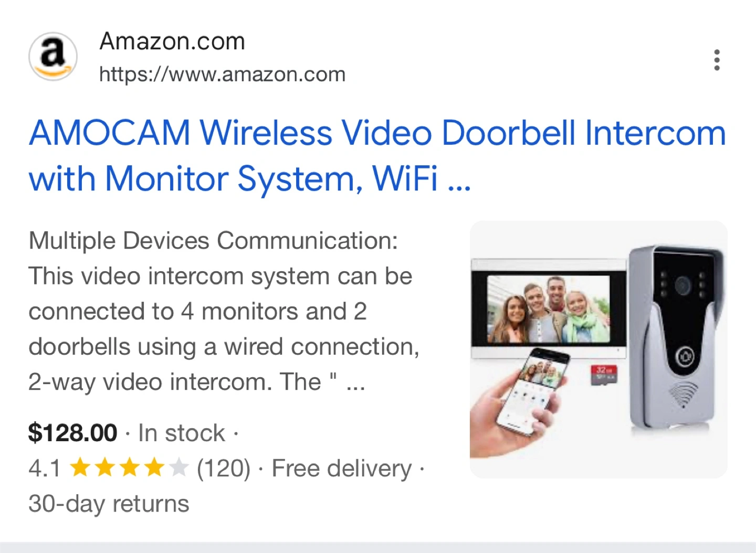
Task: Click the Amazon logo favicon
Action: (x=52, y=57)
